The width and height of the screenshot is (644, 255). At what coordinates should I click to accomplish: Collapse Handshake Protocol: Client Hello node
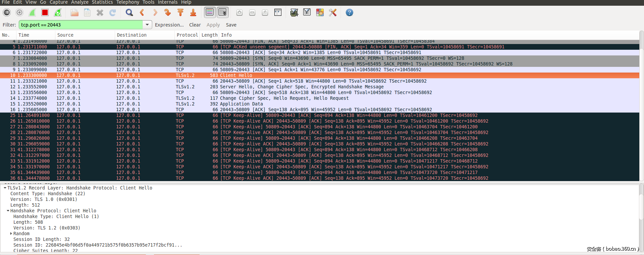click(8, 211)
